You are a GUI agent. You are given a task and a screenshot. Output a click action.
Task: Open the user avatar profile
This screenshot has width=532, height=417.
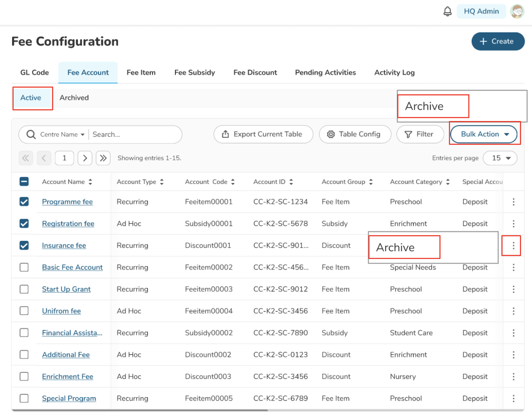(x=517, y=11)
